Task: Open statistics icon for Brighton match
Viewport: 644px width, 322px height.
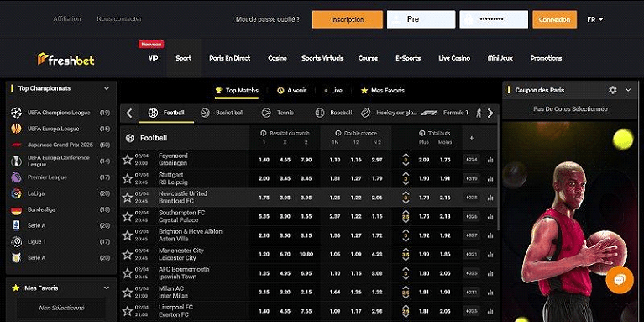Action: [x=490, y=235]
